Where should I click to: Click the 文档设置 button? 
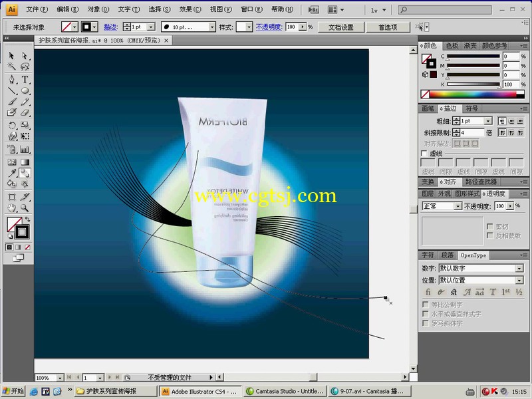pyautogui.click(x=341, y=27)
